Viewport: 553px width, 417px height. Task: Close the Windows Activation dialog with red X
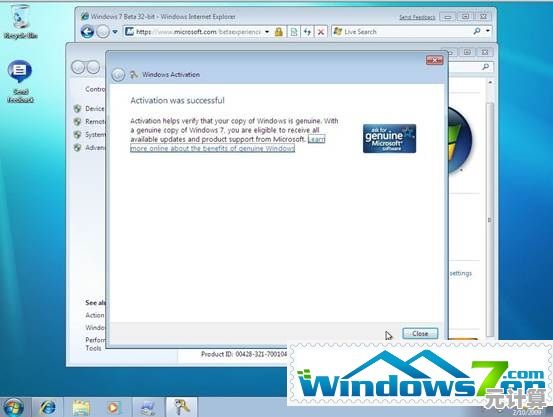click(434, 60)
